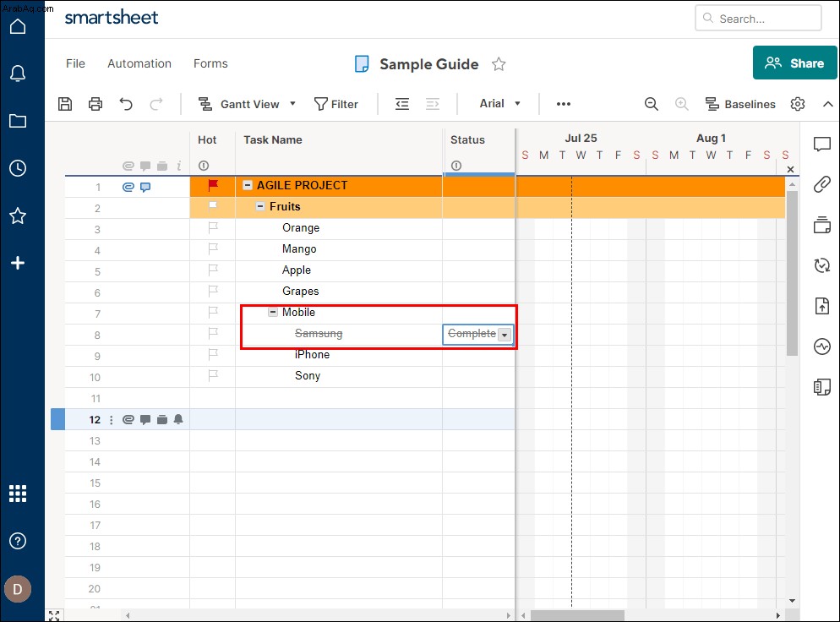Toggle red Hot flag on AGILE PROJECT row
The width and height of the screenshot is (840, 622).
click(x=213, y=185)
